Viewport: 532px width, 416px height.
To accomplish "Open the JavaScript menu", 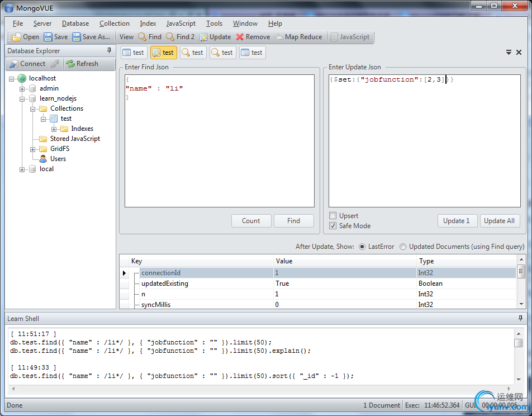I will (x=180, y=23).
